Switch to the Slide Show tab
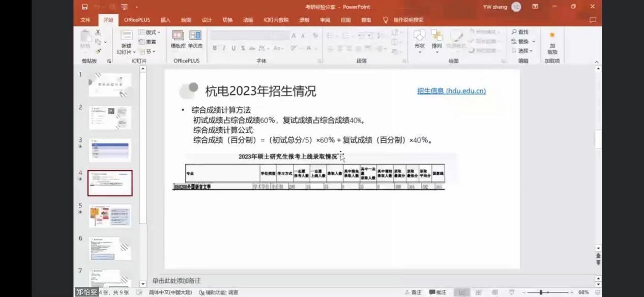 (276, 20)
